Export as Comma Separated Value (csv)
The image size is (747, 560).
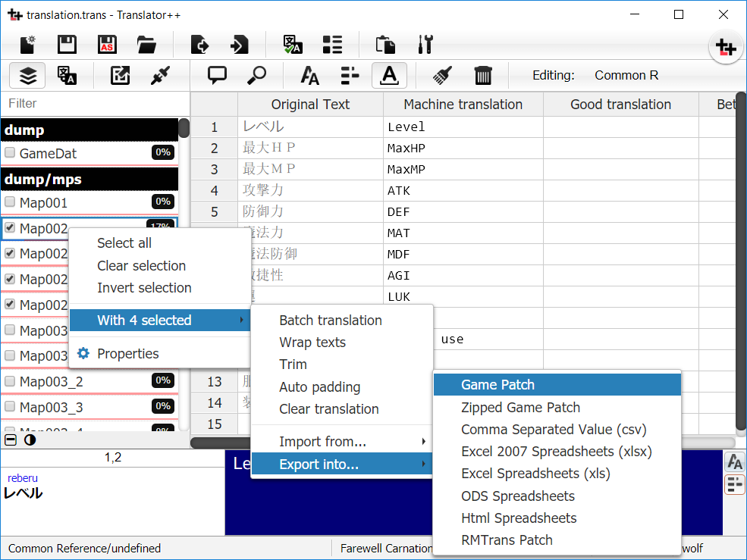pos(557,429)
